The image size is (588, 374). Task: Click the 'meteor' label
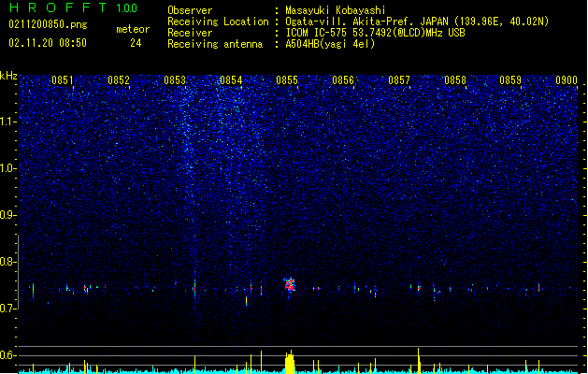click(x=133, y=29)
